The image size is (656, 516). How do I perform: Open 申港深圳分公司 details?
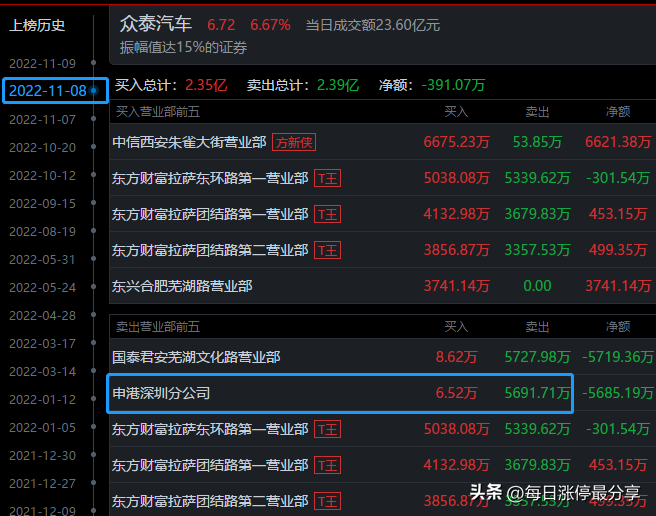[161, 393]
